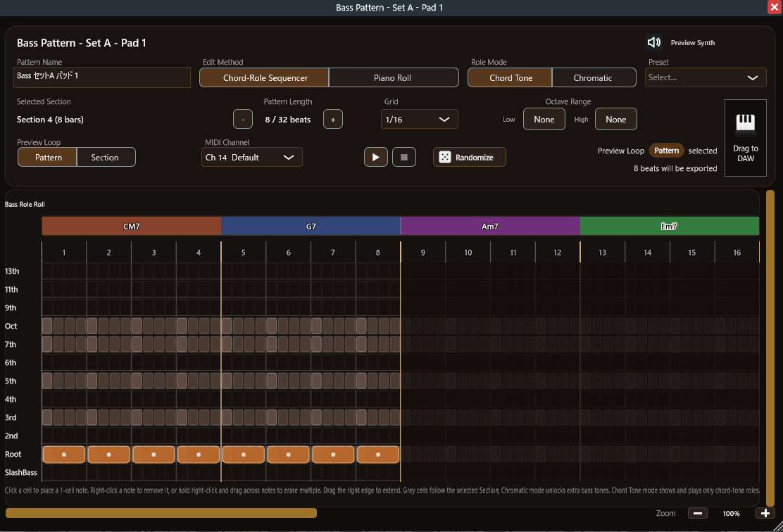Zoom out with the minus button
Viewport: 783px width, 532px height.
[698, 513]
